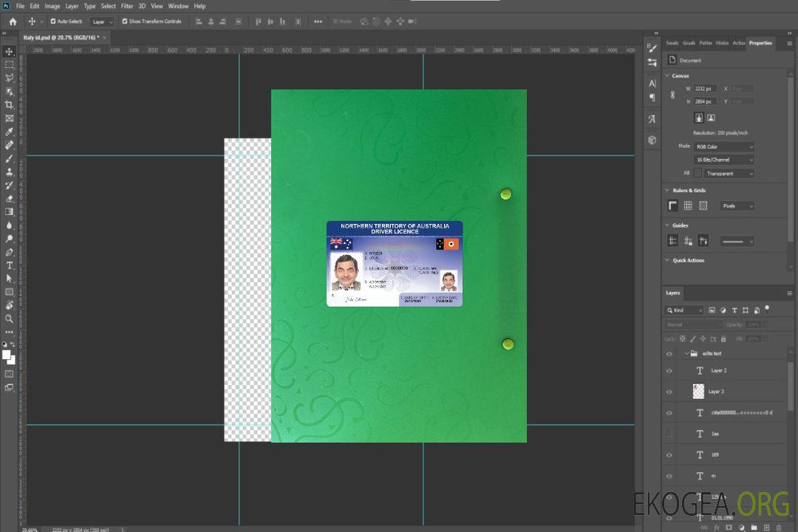Open the 16 Bits/Channel dropdown

pyautogui.click(x=724, y=160)
